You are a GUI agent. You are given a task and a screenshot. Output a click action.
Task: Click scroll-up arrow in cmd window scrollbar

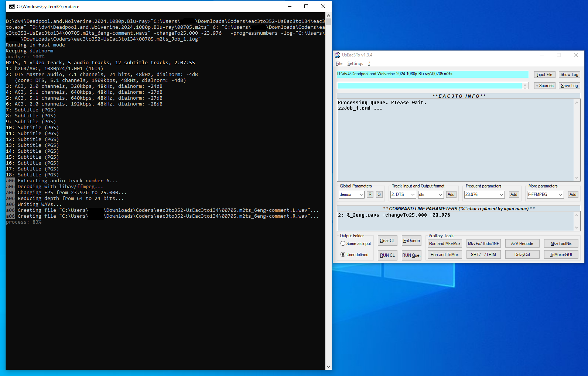tap(328, 15)
